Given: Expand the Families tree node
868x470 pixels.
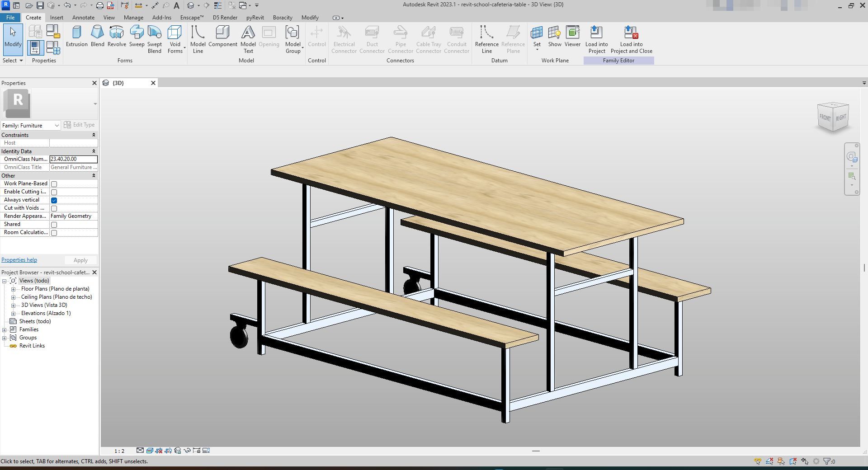Looking at the screenshot, I should 5,330.
